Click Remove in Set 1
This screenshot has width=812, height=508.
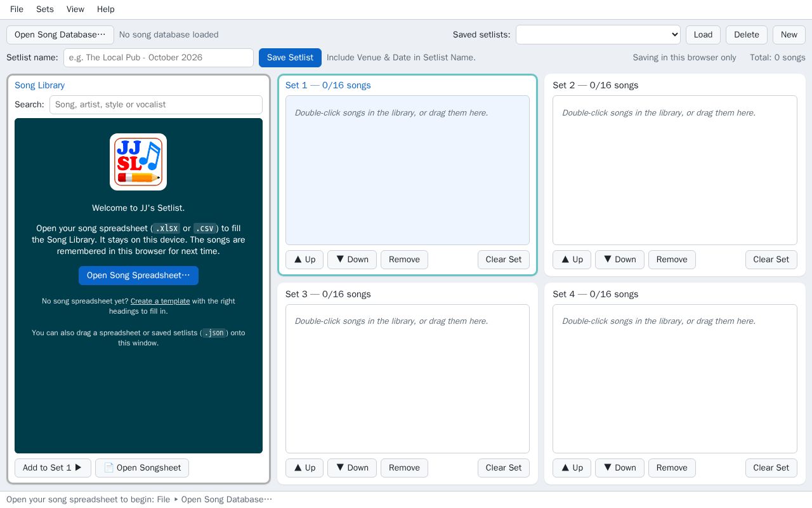(x=404, y=260)
